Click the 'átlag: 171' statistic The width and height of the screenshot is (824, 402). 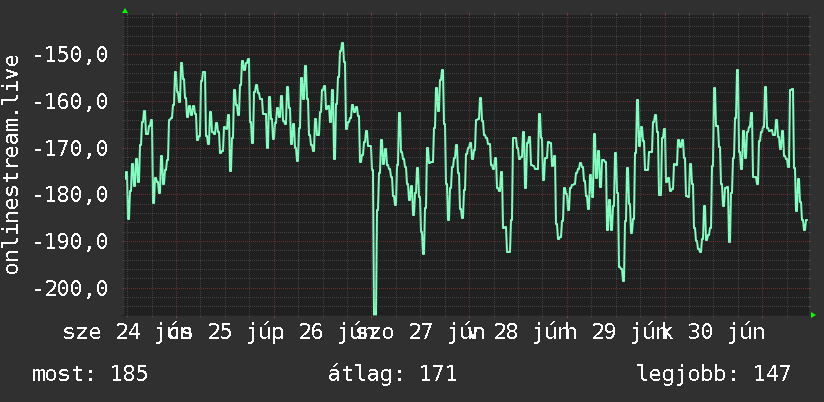coord(393,374)
